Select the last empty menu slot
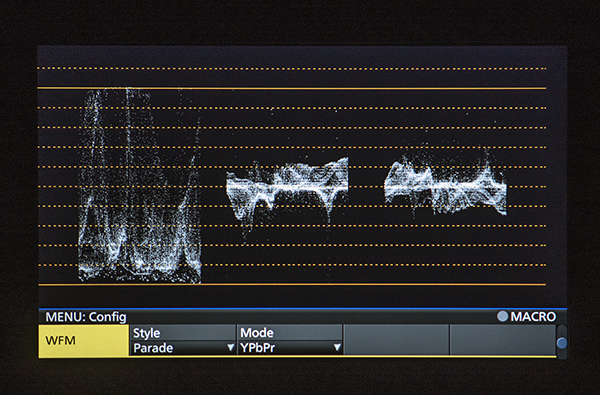600x395 pixels. tap(503, 340)
